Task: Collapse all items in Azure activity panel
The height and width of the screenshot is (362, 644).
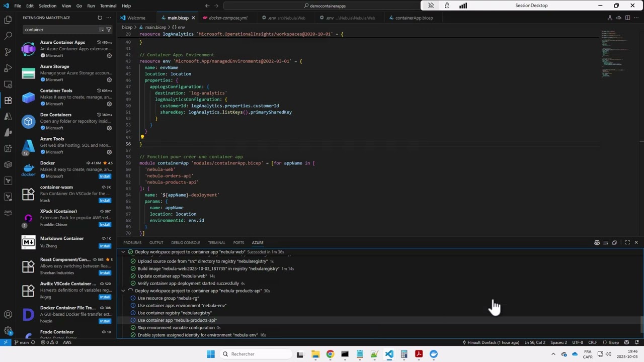Action: coord(614,243)
